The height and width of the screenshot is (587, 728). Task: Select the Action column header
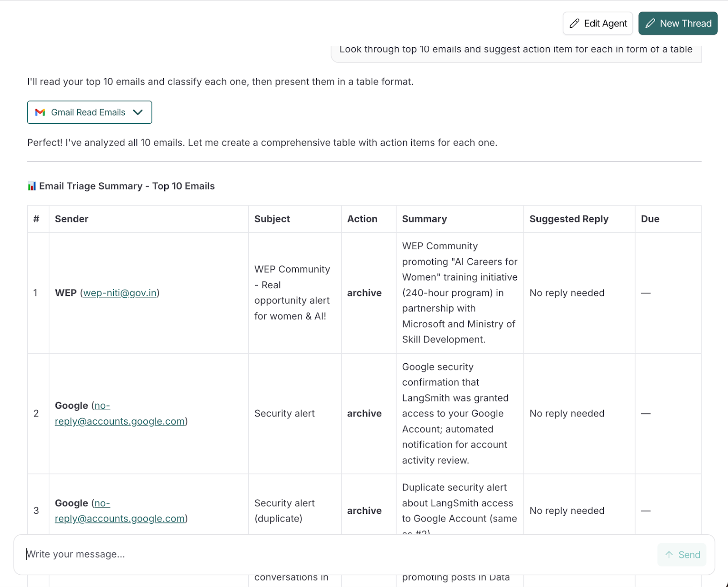[x=362, y=219]
